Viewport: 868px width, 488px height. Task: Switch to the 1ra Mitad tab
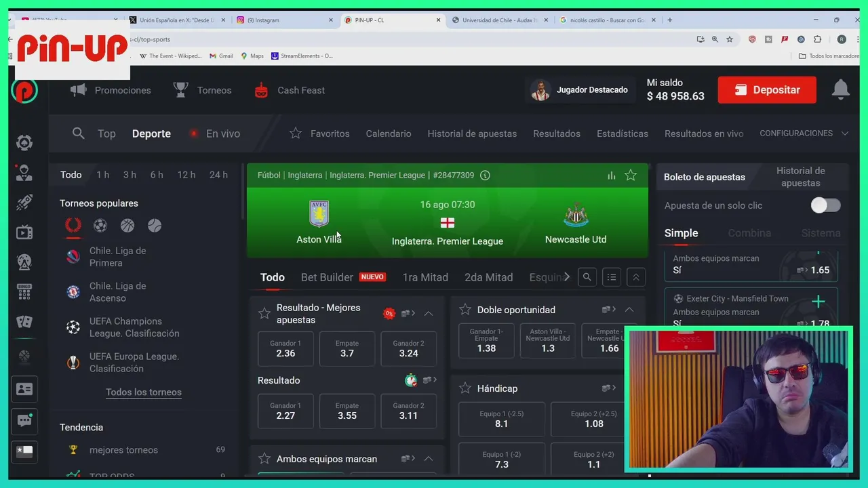tap(425, 277)
